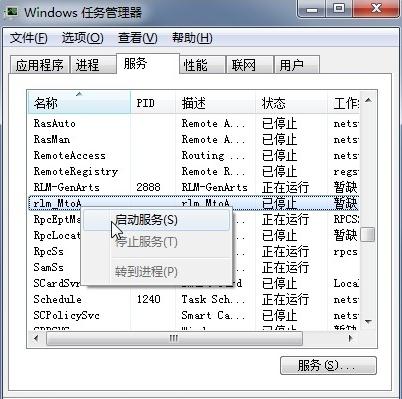Select the SCardSvr service row
The image size is (402, 399).
coord(194,283)
